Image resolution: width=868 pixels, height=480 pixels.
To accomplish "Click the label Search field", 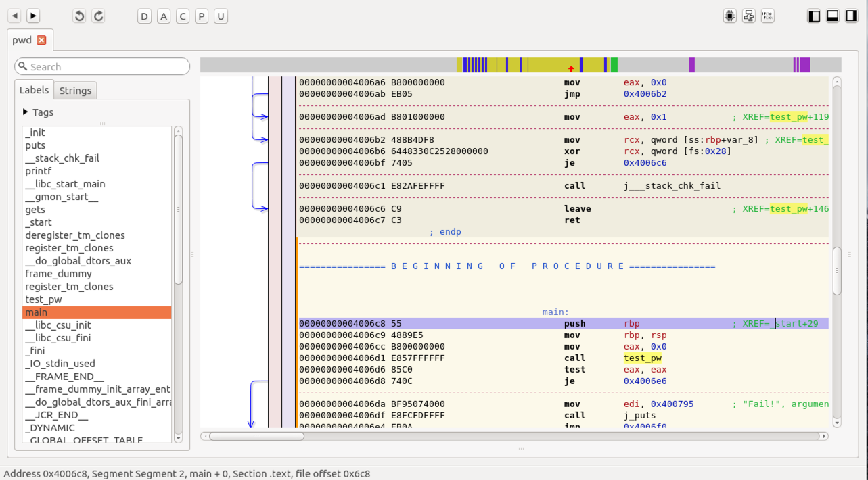I will pyautogui.click(x=102, y=66).
